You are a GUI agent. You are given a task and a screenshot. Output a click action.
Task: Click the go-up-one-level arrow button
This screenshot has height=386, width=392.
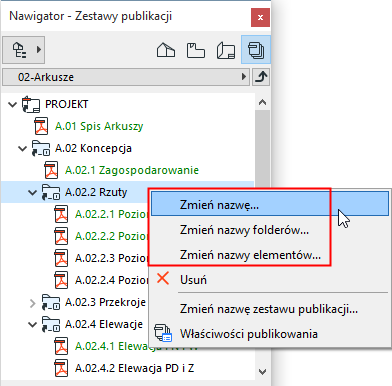[261, 77]
